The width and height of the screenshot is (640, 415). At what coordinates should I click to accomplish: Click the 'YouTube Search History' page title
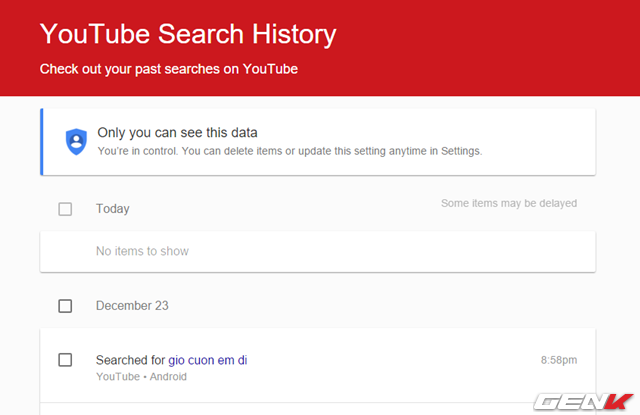(x=188, y=35)
